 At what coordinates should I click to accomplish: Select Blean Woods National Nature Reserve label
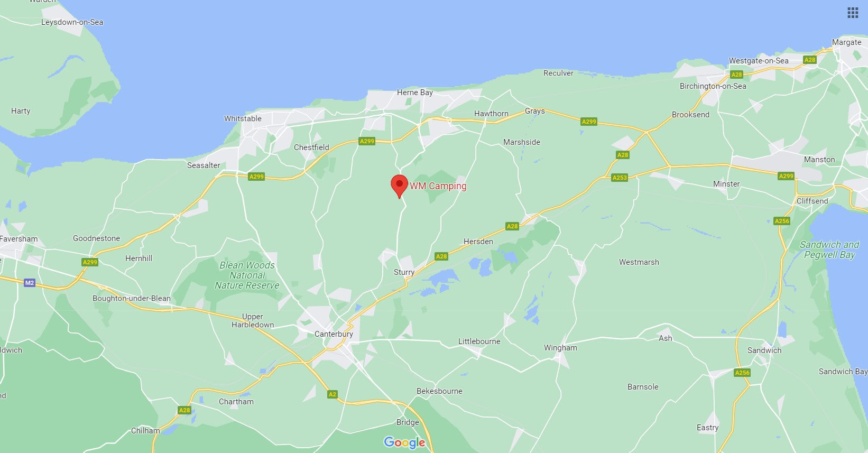tap(247, 275)
